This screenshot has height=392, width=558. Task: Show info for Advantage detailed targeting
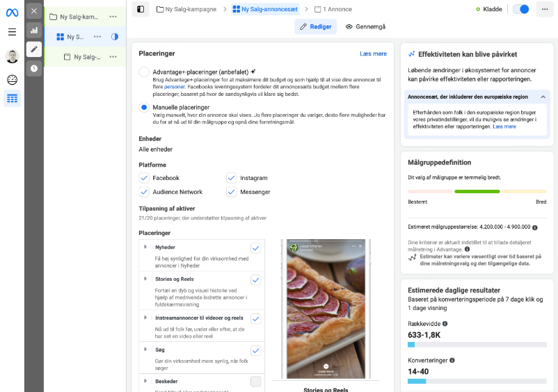pyautogui.click(x=468, y=249)
